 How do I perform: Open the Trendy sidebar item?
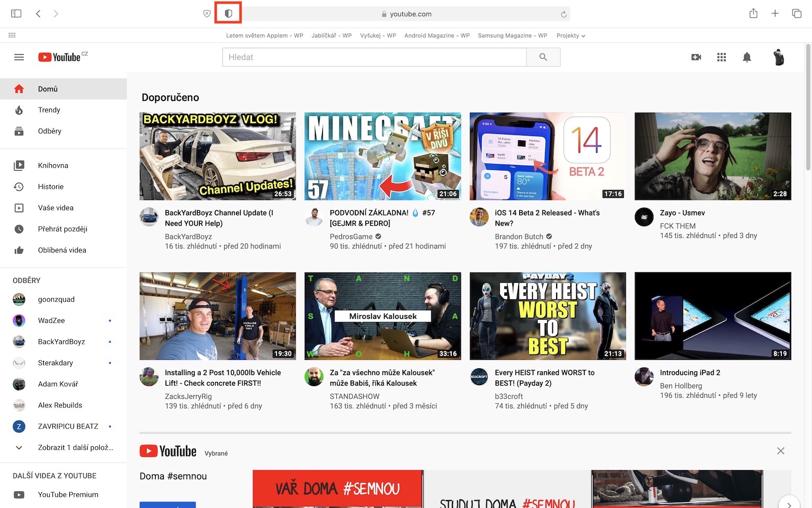63,110
